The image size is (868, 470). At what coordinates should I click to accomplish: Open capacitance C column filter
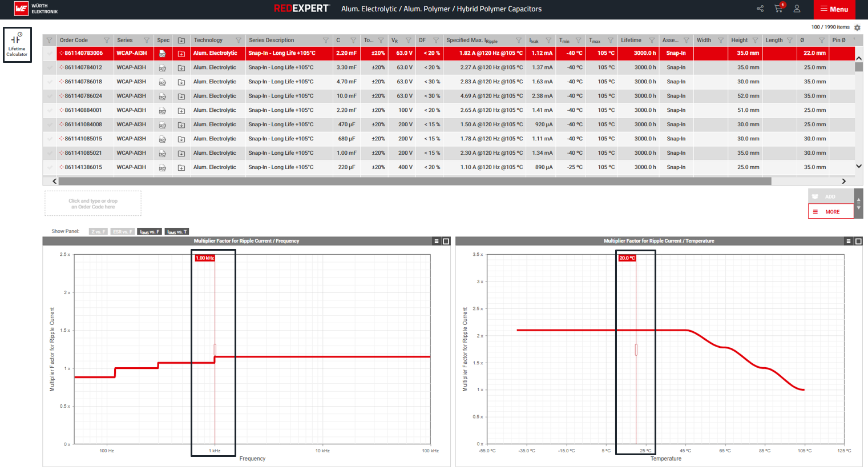pos(353,40)
